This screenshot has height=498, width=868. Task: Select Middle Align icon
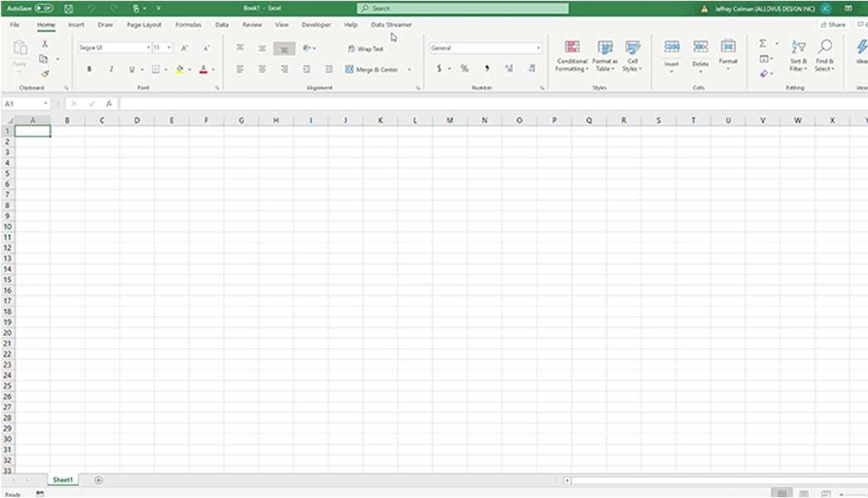pyautogui.click(x=262, y=48)
